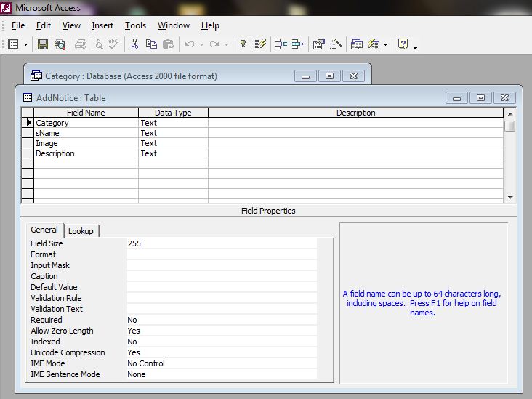The width and height of the screenshot is (532, 399).
Task: Expand the View button dropdown arrow
Action: point(26,44)
